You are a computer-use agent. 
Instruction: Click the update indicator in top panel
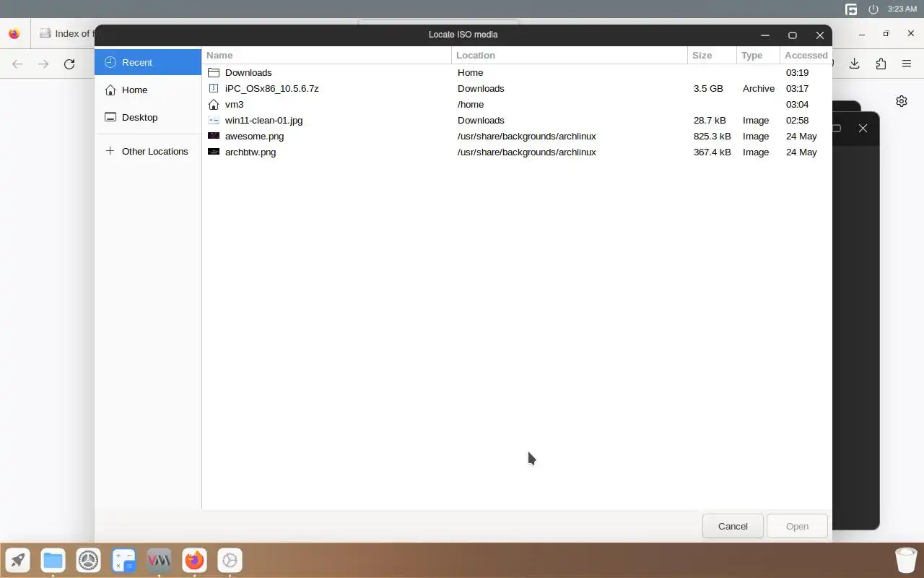coord(851,9)
